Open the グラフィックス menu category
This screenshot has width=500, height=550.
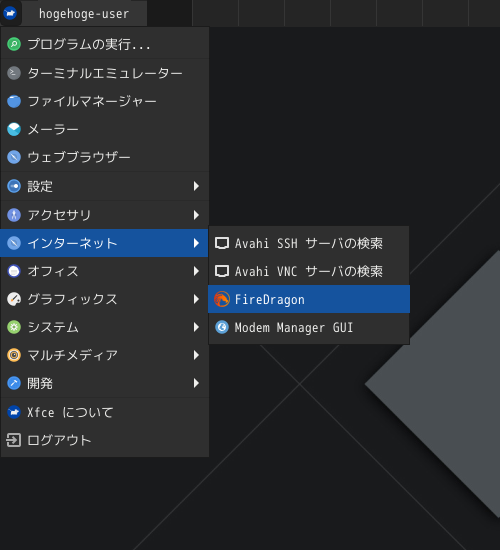point(105,299)
